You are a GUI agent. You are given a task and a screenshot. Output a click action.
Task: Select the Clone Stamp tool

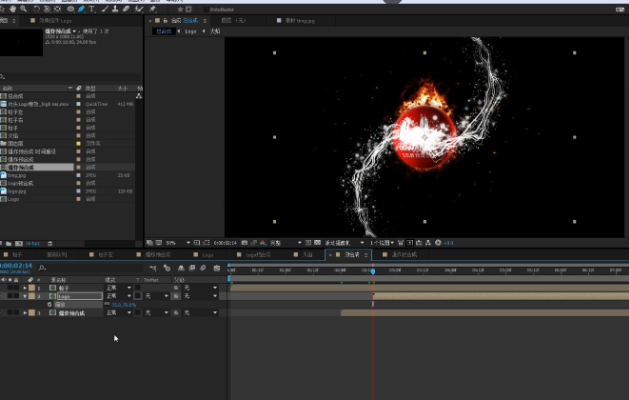(x=116, y=8)
